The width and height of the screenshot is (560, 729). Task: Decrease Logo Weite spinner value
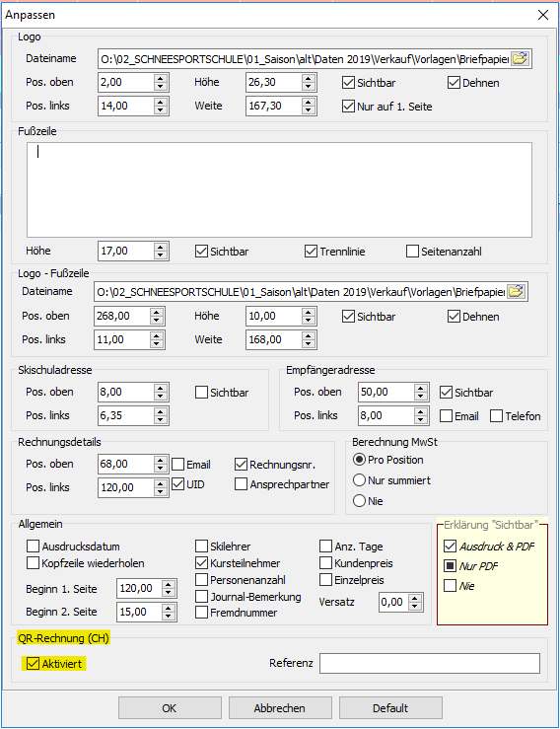pos(309,110)
